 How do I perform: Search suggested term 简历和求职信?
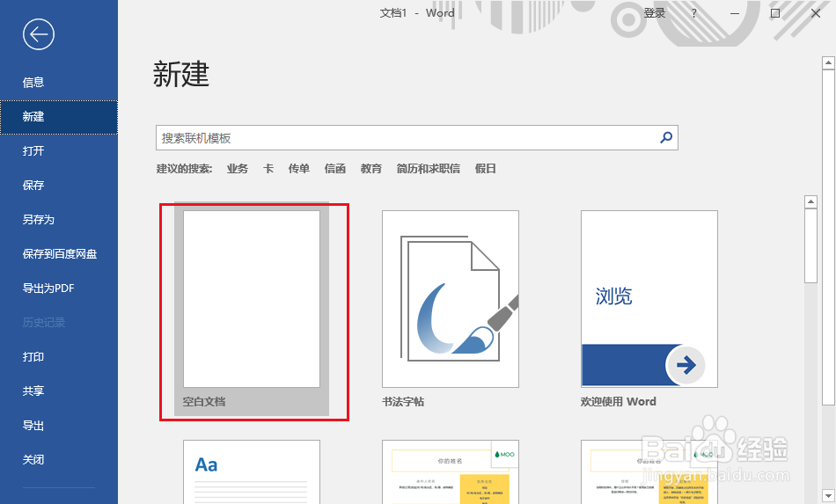(429, 169)
